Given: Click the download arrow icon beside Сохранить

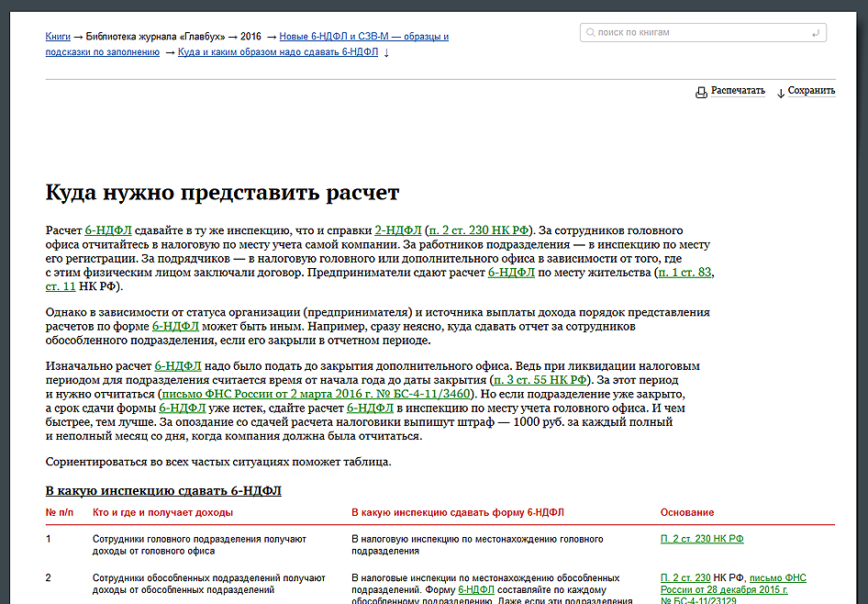Looking at the screenshot, I should tap(781, 92).
